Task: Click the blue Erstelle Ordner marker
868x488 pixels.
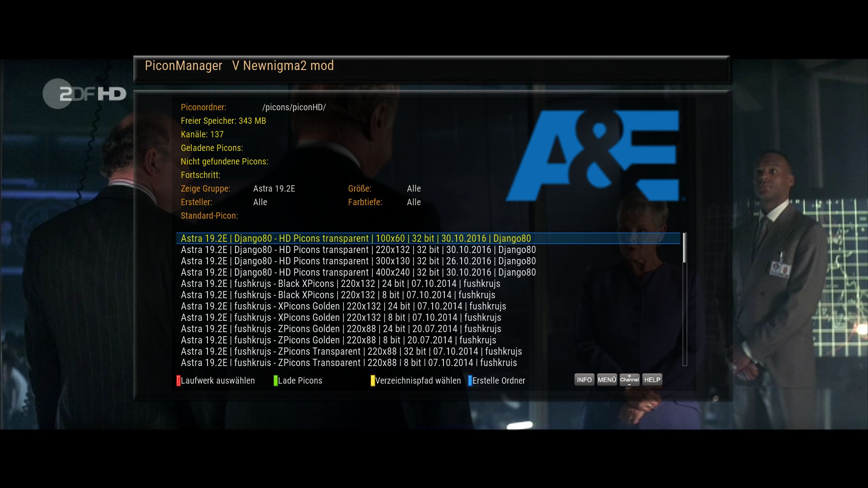Action: point(470,380)
